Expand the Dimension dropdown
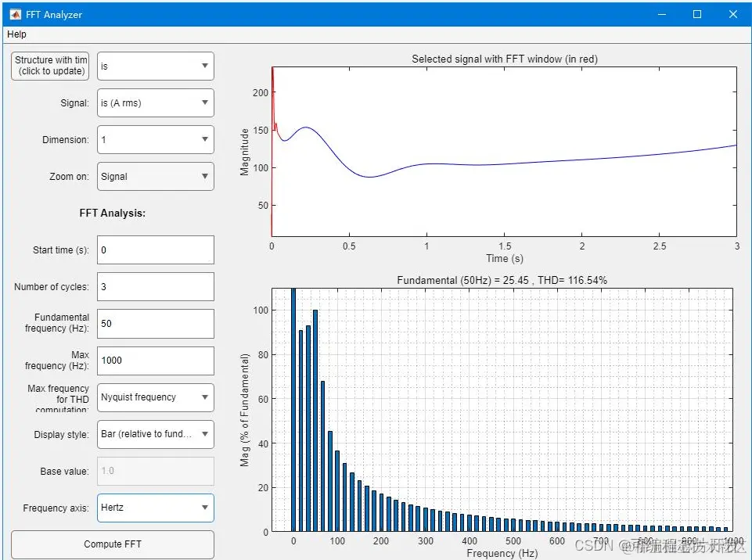The width and height of the screenshot is (752, 560). (156, 139)
